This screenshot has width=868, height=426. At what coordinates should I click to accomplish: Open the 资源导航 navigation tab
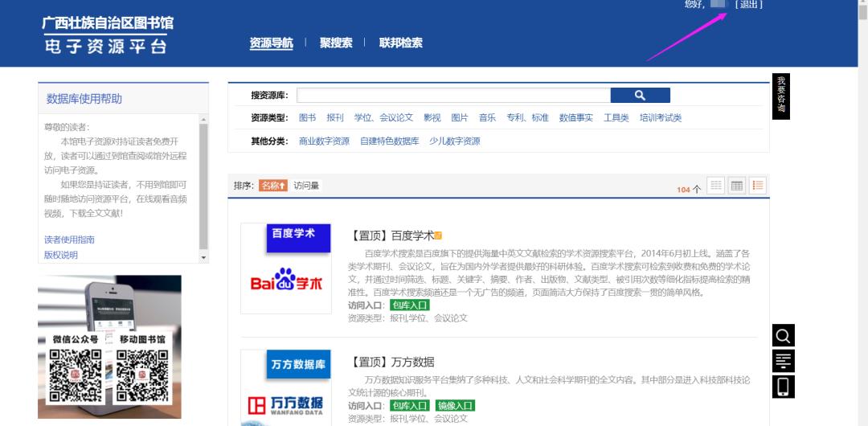(x=272, y=43)
